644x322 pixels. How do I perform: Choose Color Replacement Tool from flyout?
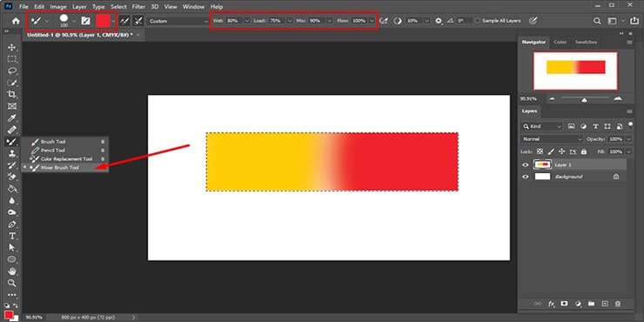coord(65,159)
